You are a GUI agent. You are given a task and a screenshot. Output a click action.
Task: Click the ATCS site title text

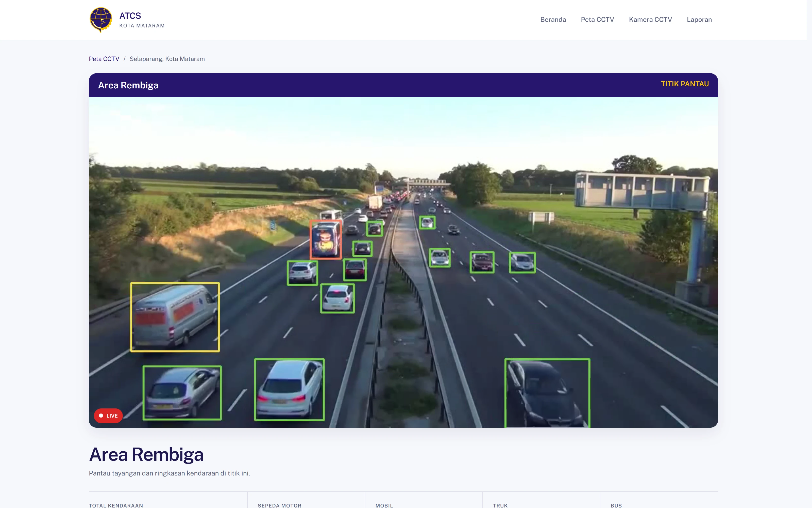pos(130,16)
